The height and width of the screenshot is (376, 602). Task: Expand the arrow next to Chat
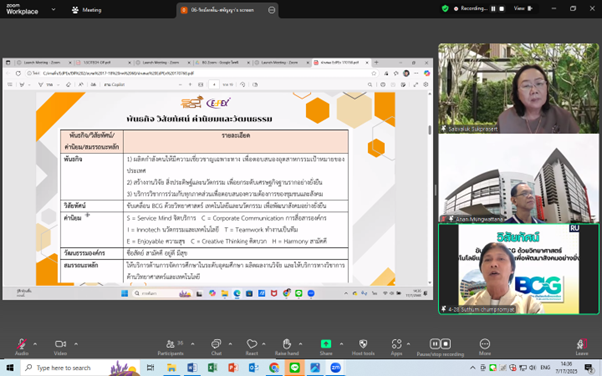tap(230, 344)
